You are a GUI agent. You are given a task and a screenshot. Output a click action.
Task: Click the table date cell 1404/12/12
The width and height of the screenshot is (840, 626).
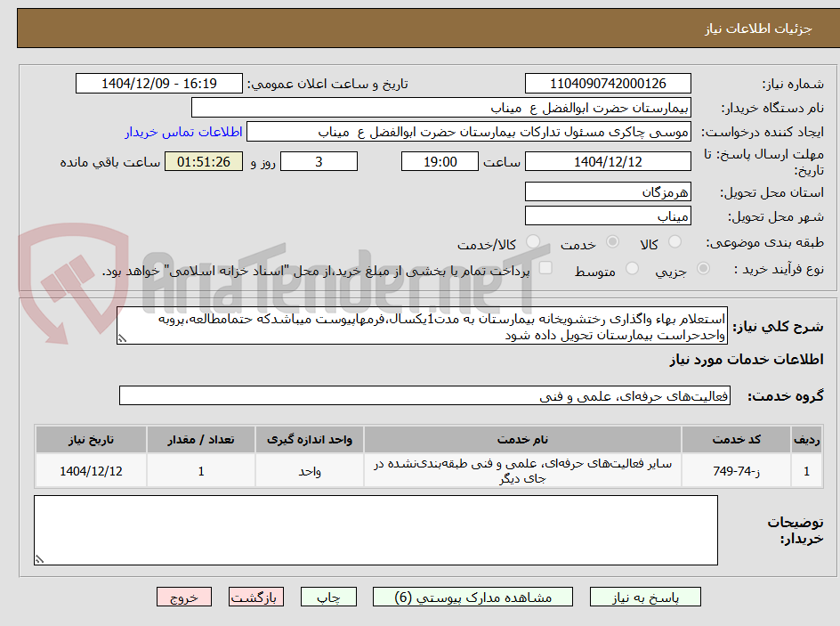(91, 471)
